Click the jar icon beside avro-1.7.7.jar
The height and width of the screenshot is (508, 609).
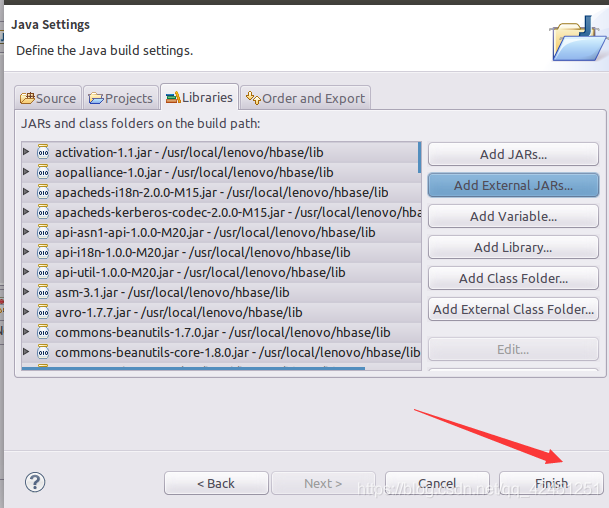pyautogui.click(x=43, y=312)
